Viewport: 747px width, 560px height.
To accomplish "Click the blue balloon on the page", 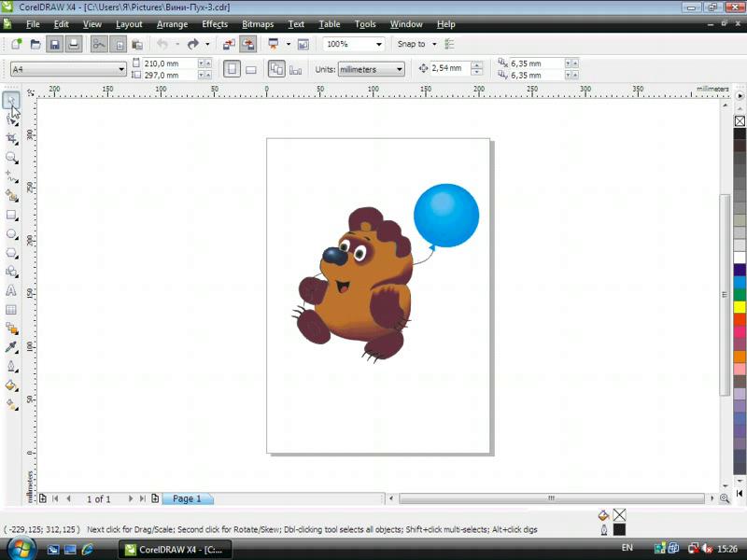I will 446,216.
